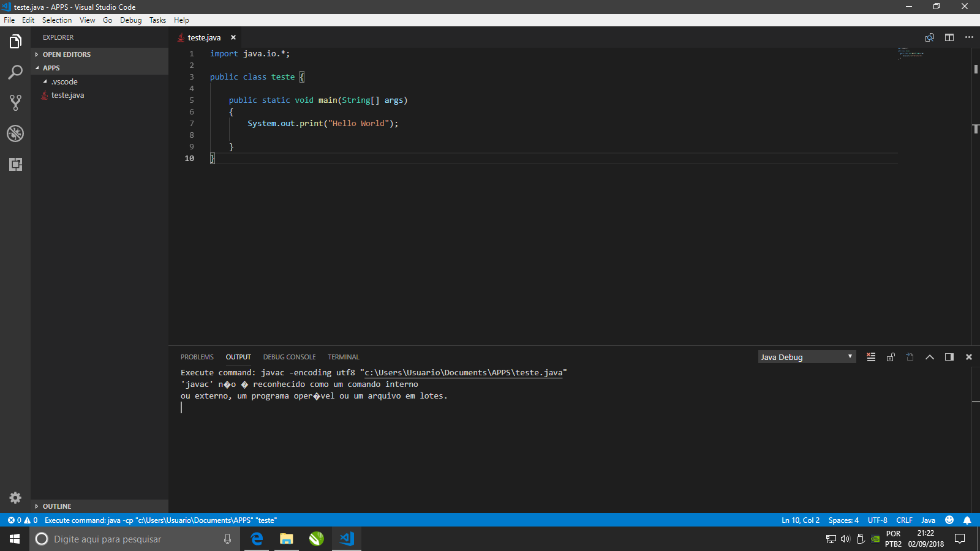The width and height of the screenshot is (980, 551).
Task: Split the editor to the right
Action: click(949, 37)
